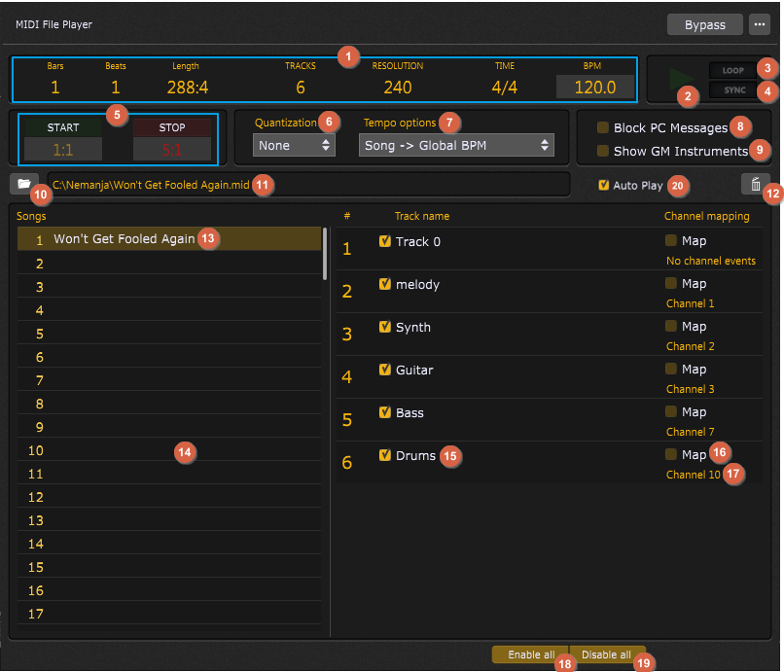Open channel Map for Track 0

coord(673,240)
